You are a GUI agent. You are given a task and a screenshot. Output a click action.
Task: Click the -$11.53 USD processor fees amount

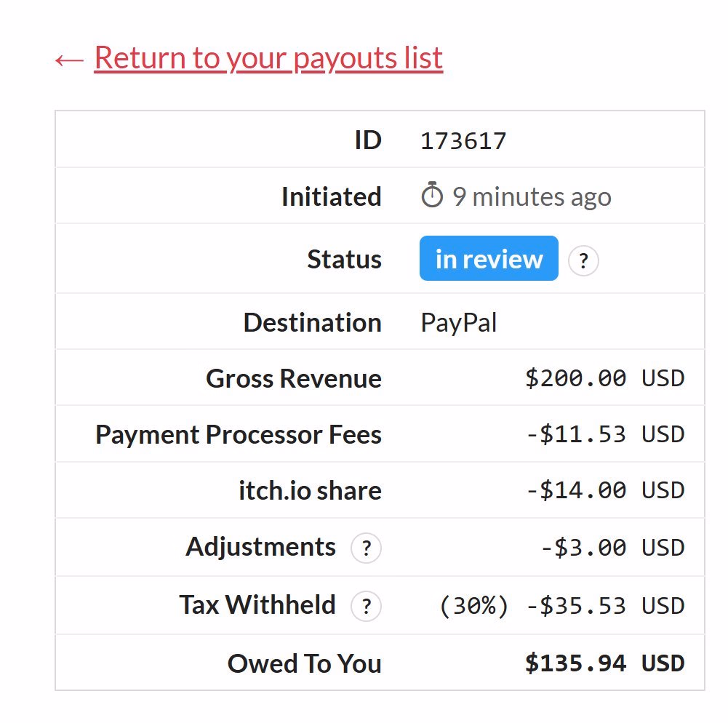click(x=605, y=434)
